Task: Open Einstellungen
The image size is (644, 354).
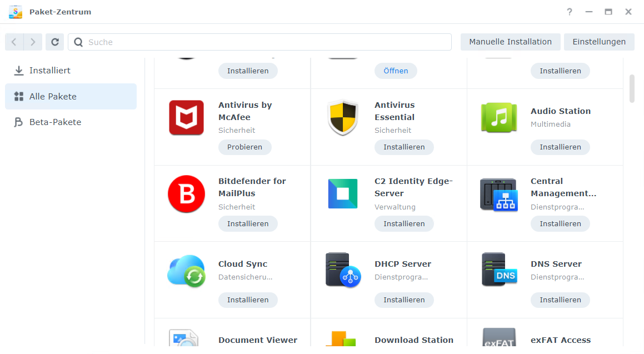Action: point(599,42)
